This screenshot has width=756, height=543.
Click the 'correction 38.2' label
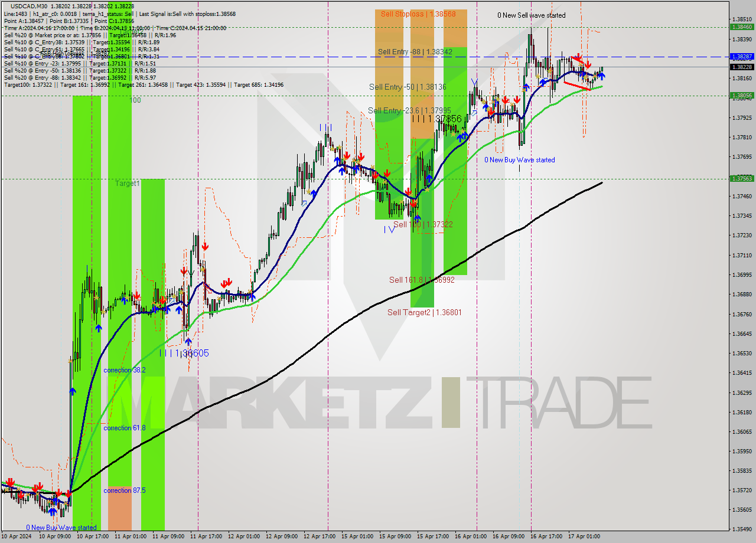tap(125, 370)
